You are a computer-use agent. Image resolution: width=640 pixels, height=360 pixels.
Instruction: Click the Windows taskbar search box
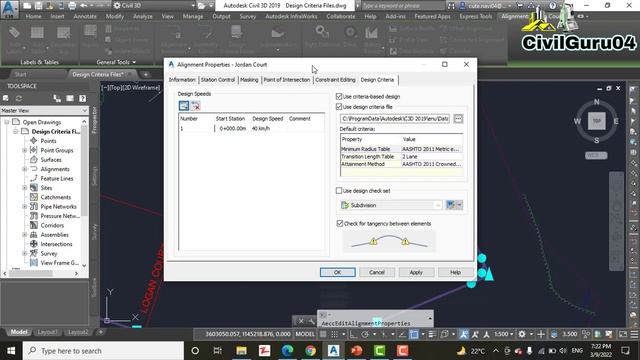103,351
